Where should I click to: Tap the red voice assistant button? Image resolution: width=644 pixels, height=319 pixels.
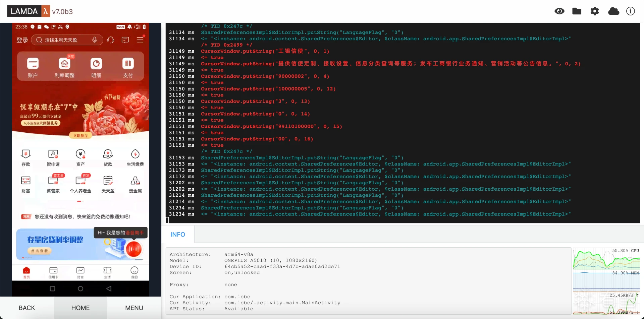[133, 249]
